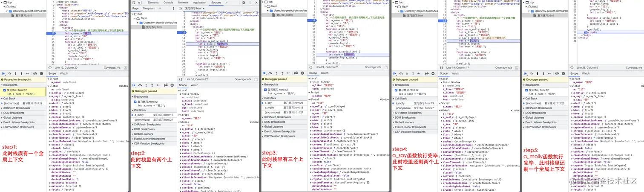Image resolution: width=644 pixels, height=192 pixels.
Task: Switch to the Elements tab
Action: tap(153, 3)
